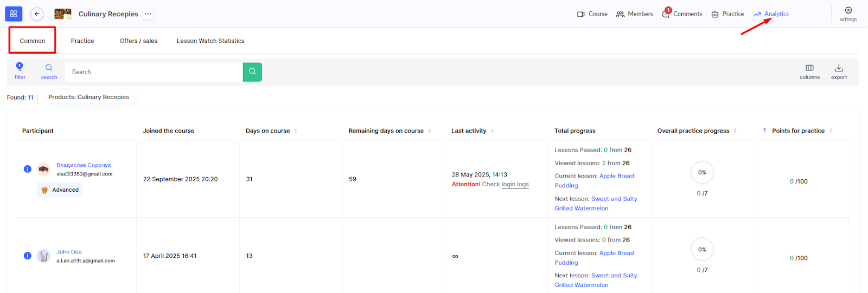This screenshot has width=868, height=293.
Task: Click the green search submit button
Action: click(x=252, y=72)
